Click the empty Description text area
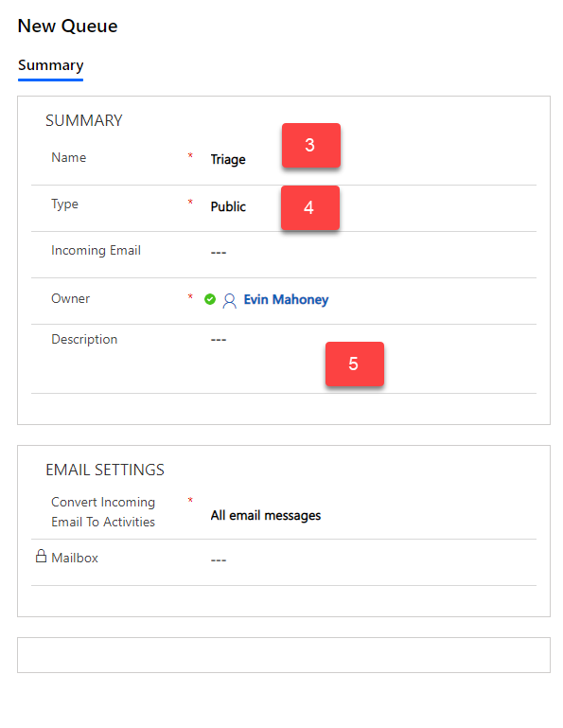 coord(373,359)
